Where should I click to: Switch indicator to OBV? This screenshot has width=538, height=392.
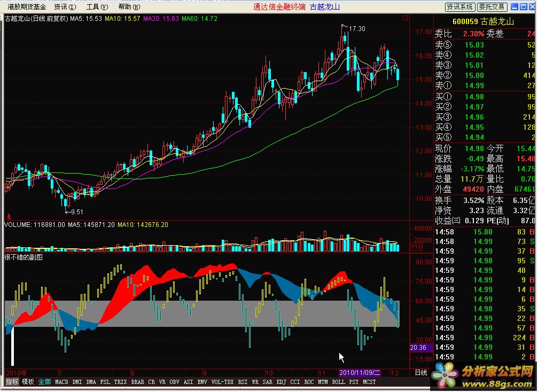click(x=174, y=382)
